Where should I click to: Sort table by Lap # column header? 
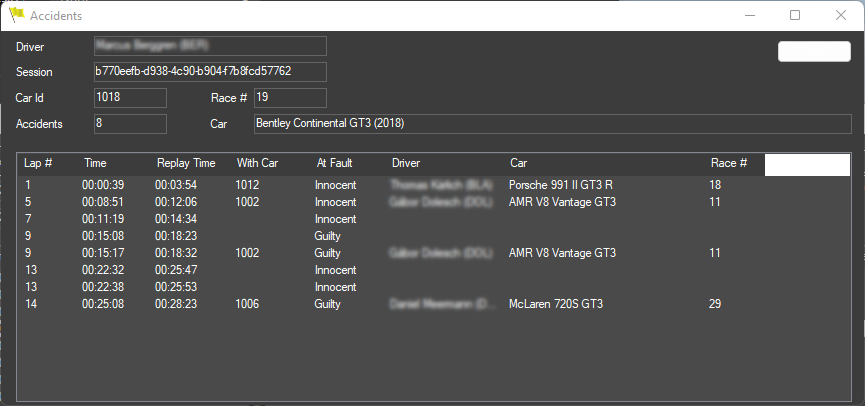point(38,163)
